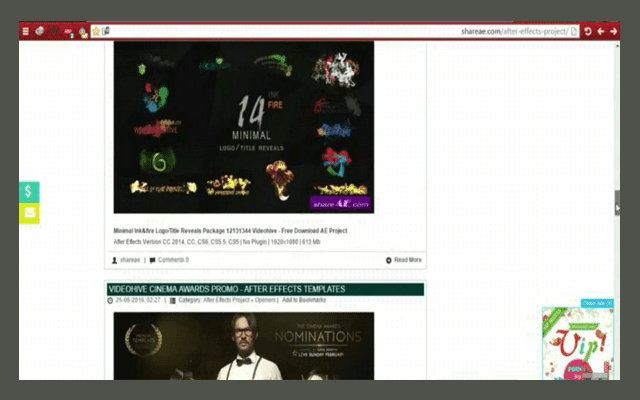The width and height of the screenshot is (640, 400).
Task: Reload the page
Action: (x=588, y=31)
